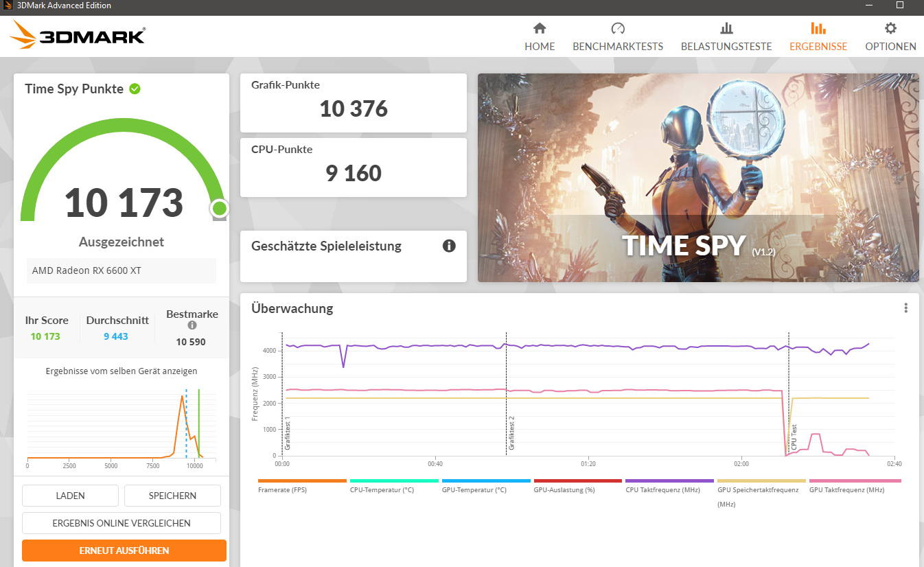This screenshot has width=924, height=567.
Task: Click info icon under Bestmarke
Action: pyautogui.click(x=192, y=325)
